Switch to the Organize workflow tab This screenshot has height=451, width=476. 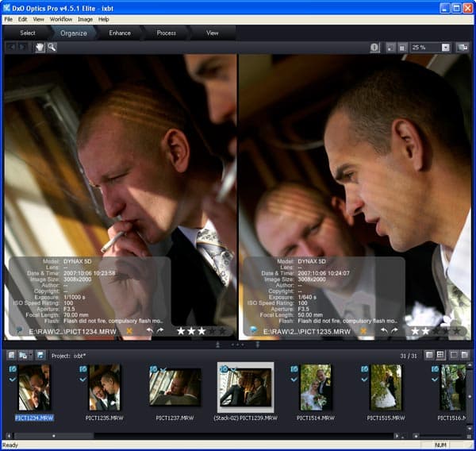(x=74, y=33)
